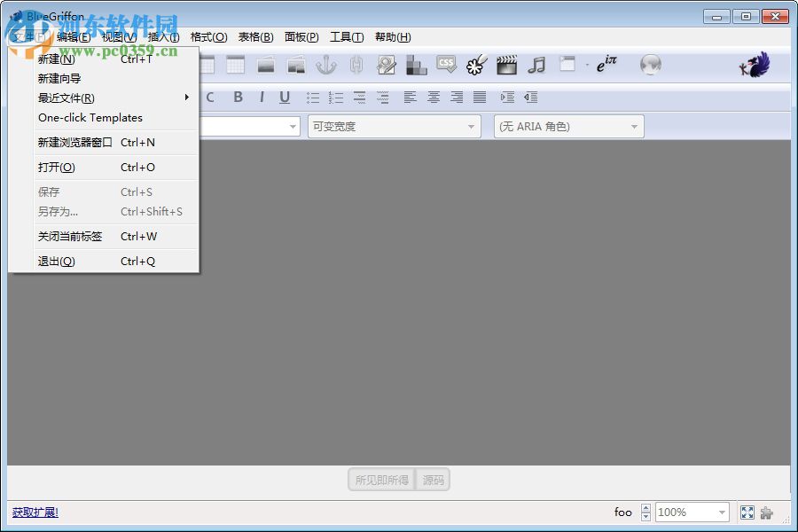
Task: Insert video using clapperboard icon
Action: pyautogui.click(x=506, y=65)
